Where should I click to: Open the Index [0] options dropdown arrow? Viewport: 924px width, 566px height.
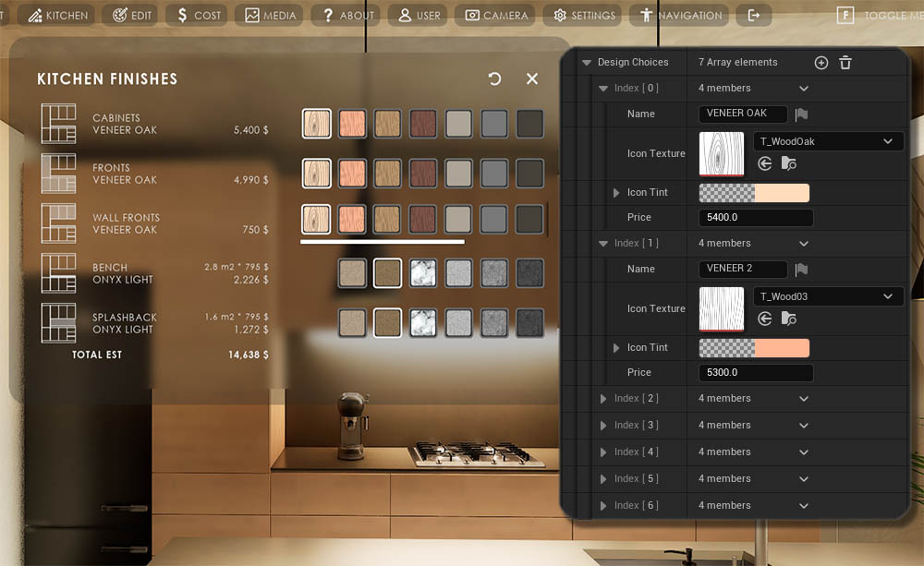pos(804,89)
